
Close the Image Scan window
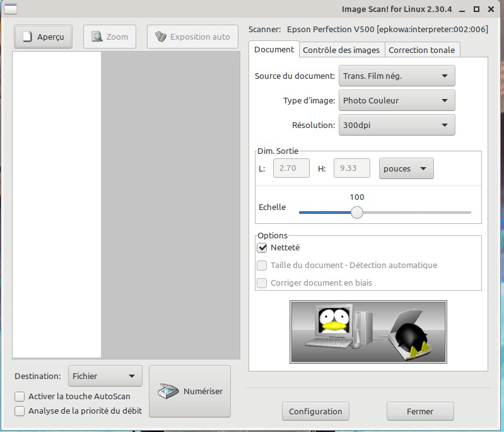(491, 9)
